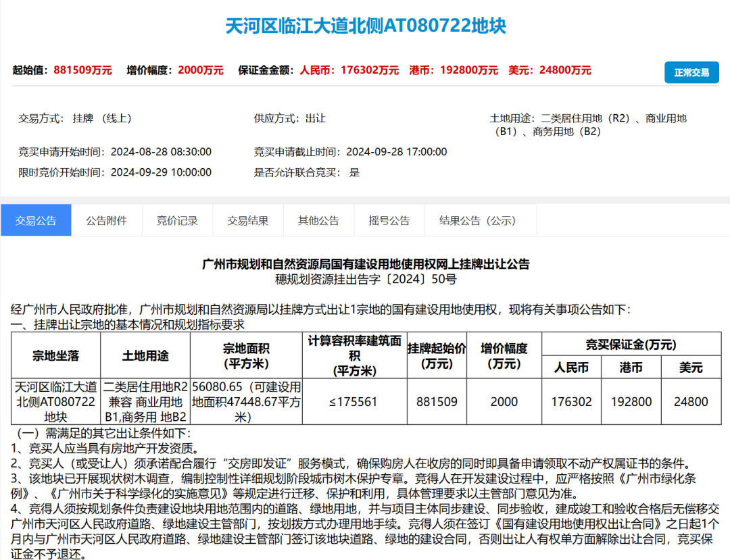Go to the 其他公告 tab
Image resolution: width=730 pixels, height=560 pixels.
pos(318,220)
